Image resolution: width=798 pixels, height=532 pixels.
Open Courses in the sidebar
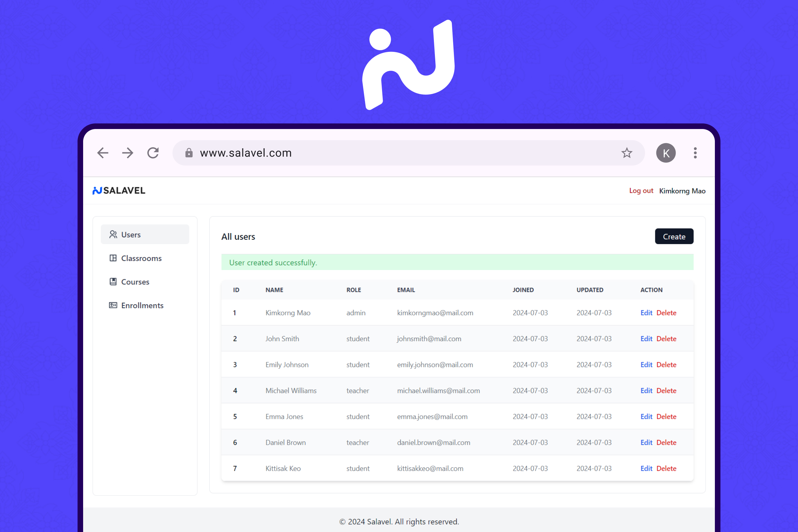point(135,282)
